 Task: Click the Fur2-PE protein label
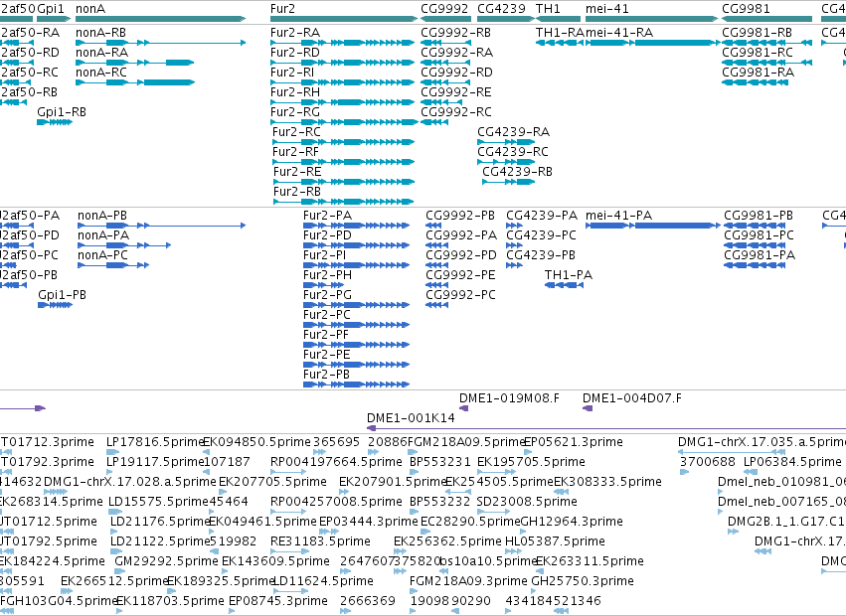327,355
